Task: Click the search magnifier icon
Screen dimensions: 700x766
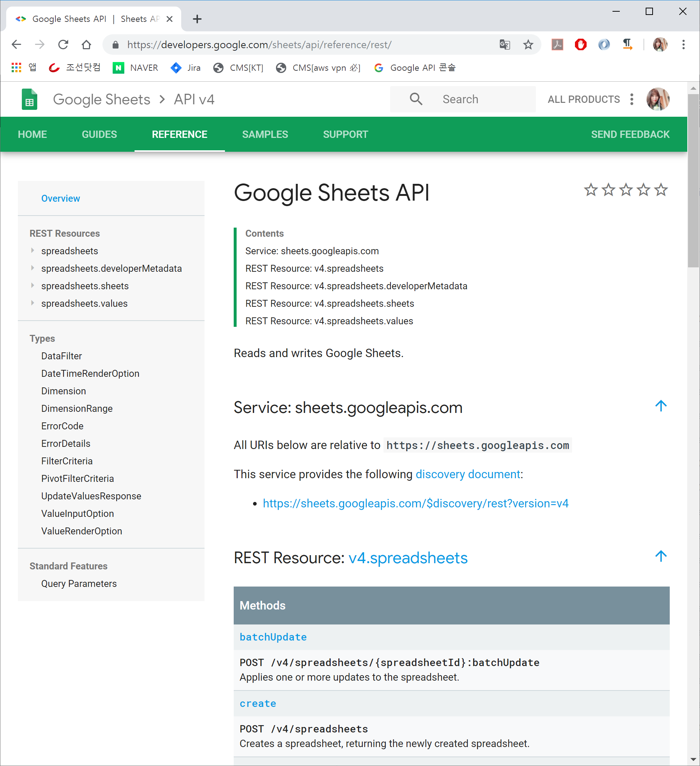Action: 416,99
